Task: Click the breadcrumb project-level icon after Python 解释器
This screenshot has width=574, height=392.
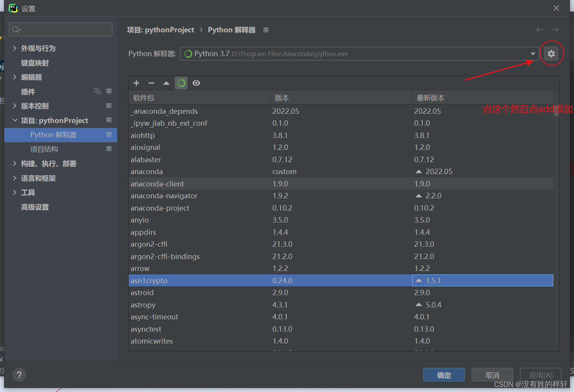Action: [x=266, y=30]
